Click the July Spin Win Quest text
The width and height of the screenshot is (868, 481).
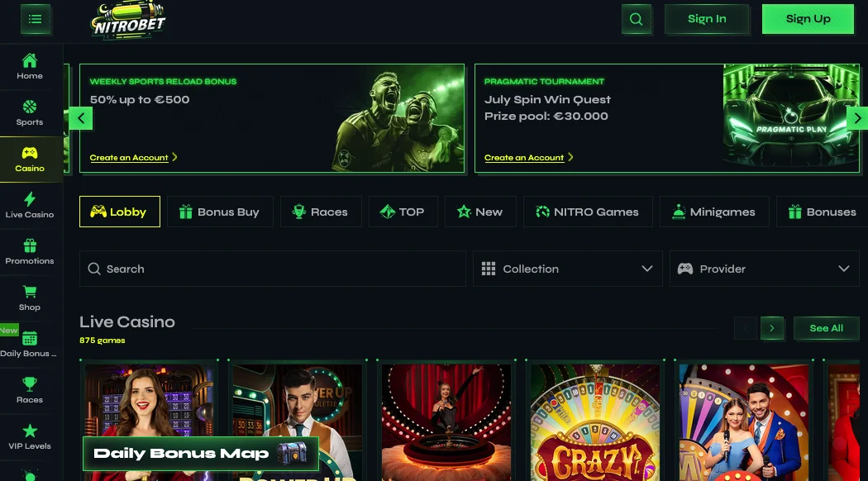pyautogui.click(x=547, y=100)
